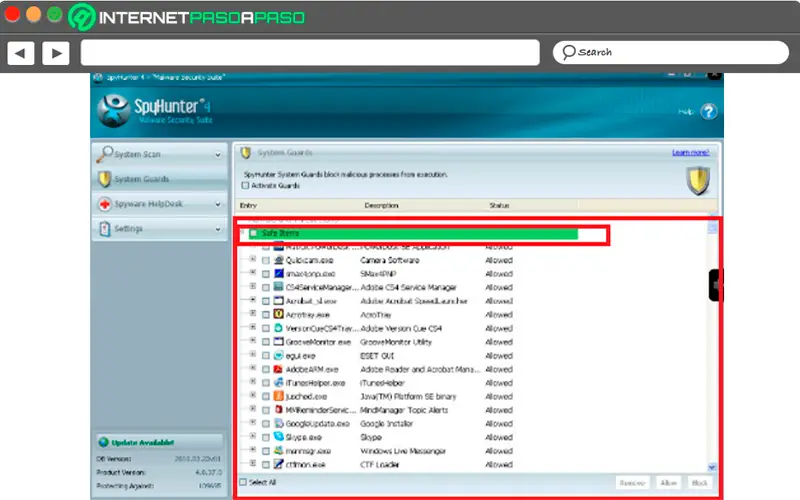Open the Settings sidebar section
This screenshot has height=500, width=800.
pos(160,229)
